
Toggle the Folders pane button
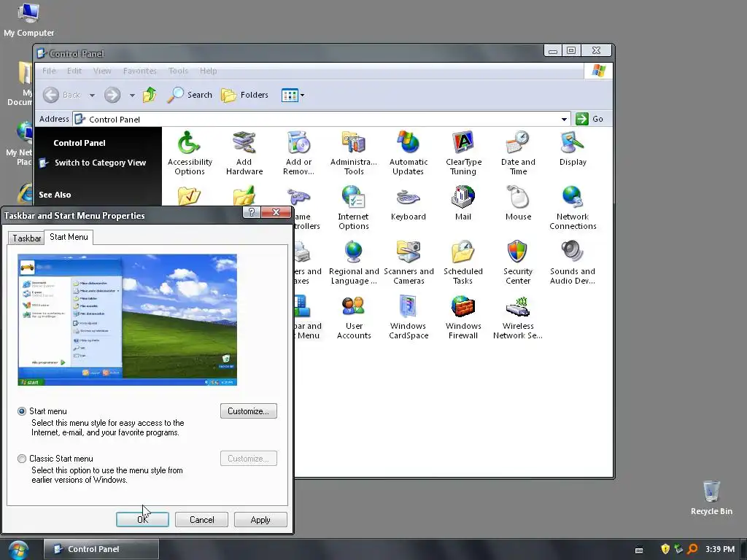point(245,95)
